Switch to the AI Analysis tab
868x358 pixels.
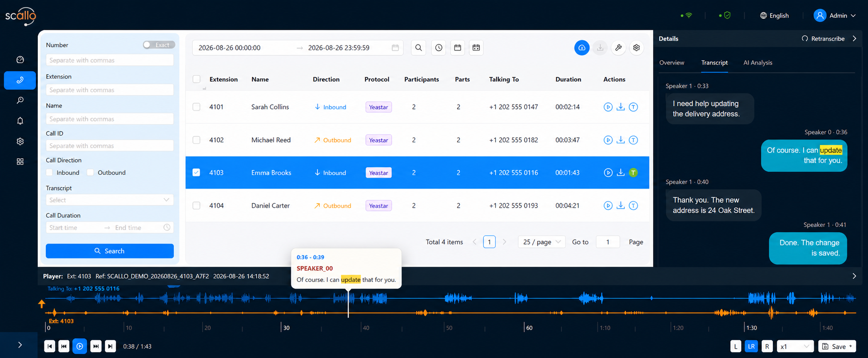pos(758,63)
